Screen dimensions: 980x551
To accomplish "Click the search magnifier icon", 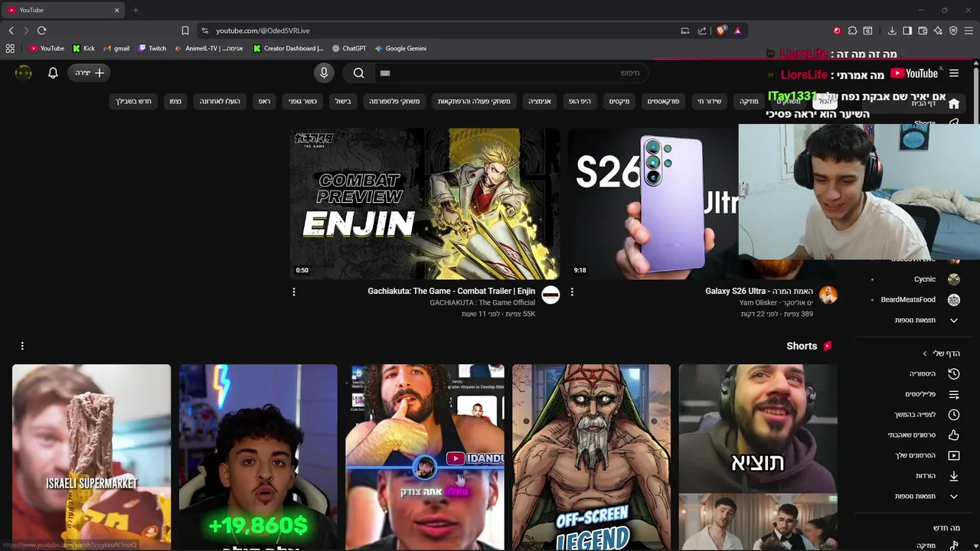I will (x=358, y=73).
